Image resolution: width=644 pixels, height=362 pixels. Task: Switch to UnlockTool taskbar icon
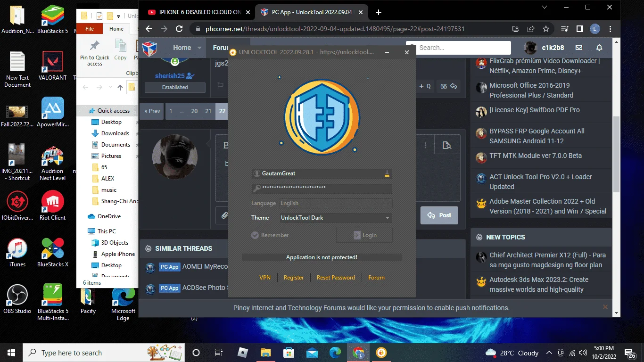(x=381, y=353)
